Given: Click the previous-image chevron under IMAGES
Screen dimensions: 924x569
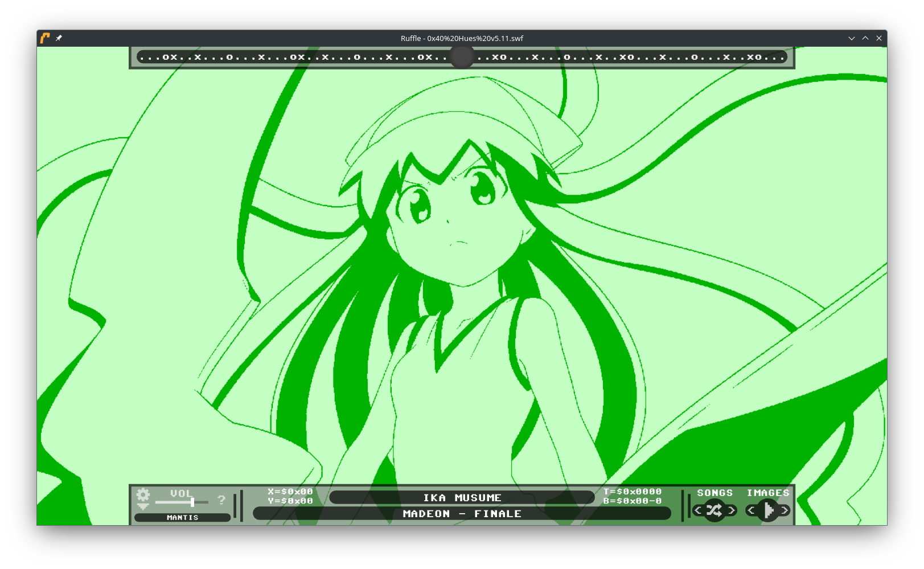Looking at the screenshot, I should click(751, 510).
